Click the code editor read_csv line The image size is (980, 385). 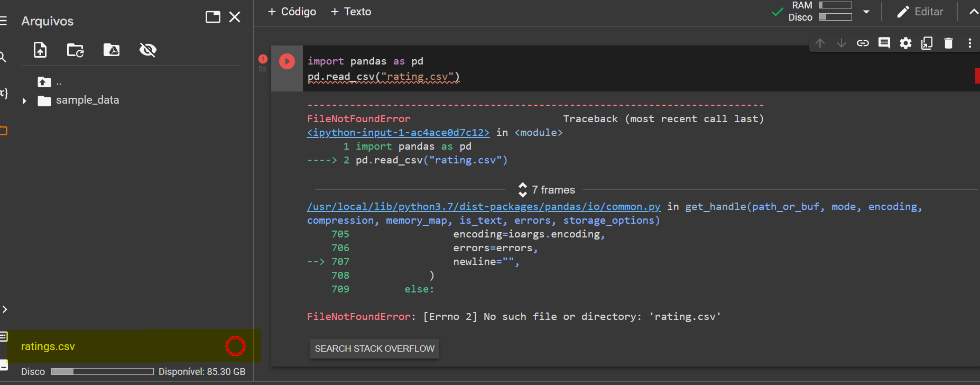pyautogui.click(x=384, y=77)
